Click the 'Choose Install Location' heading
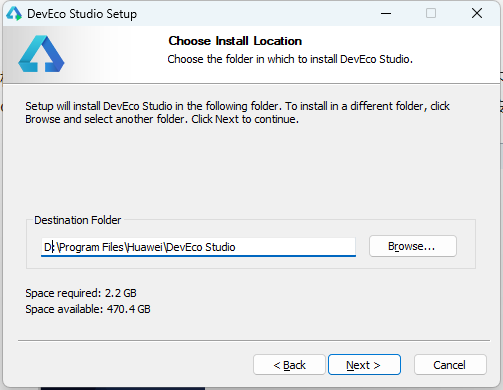Screen dimensions: 503x390 (235, 41)
